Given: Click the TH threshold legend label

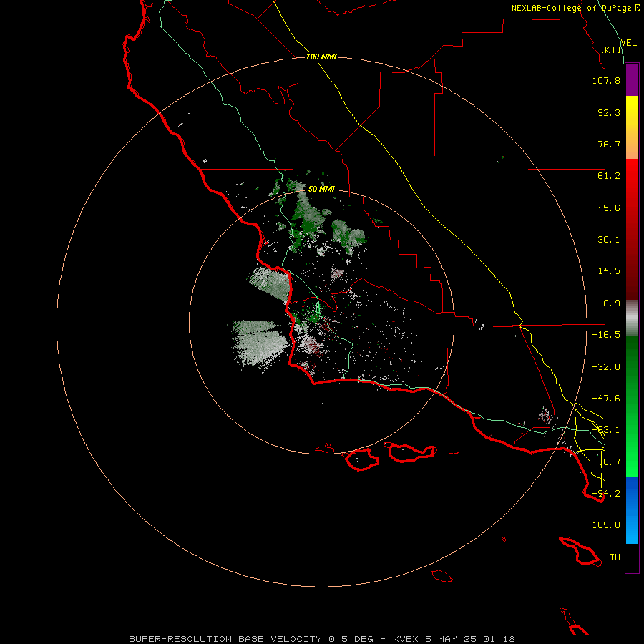Looking at the screenshot, I should [615, 557].
